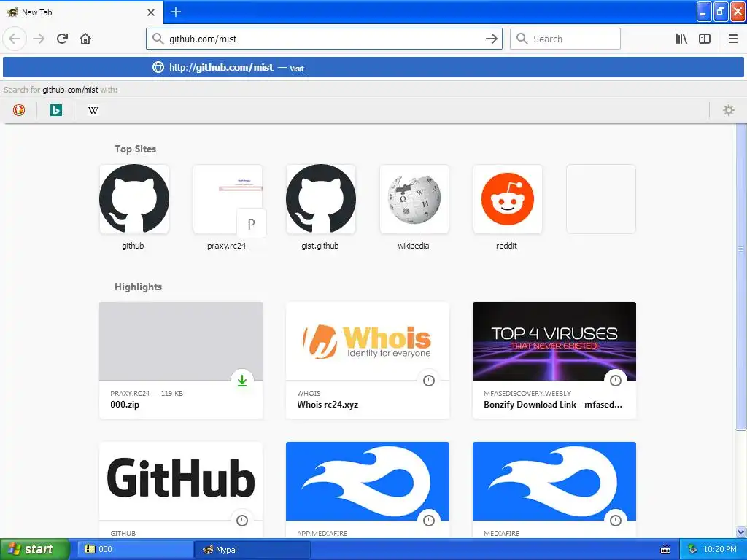Click the scrollbar down arrow
The width and height of the screenshot is (747, 560).
tap(741, 532)
